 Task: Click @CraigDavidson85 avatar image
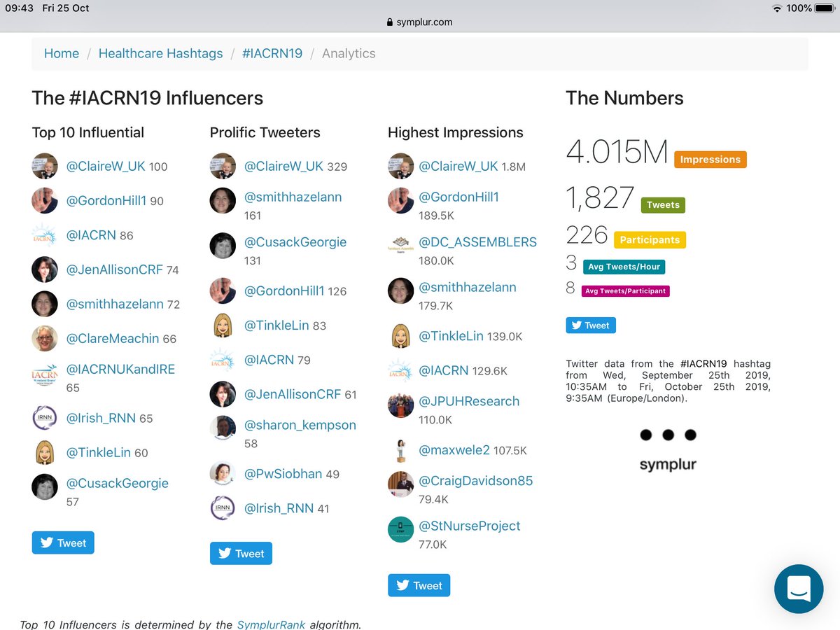[x=400, y=484]
